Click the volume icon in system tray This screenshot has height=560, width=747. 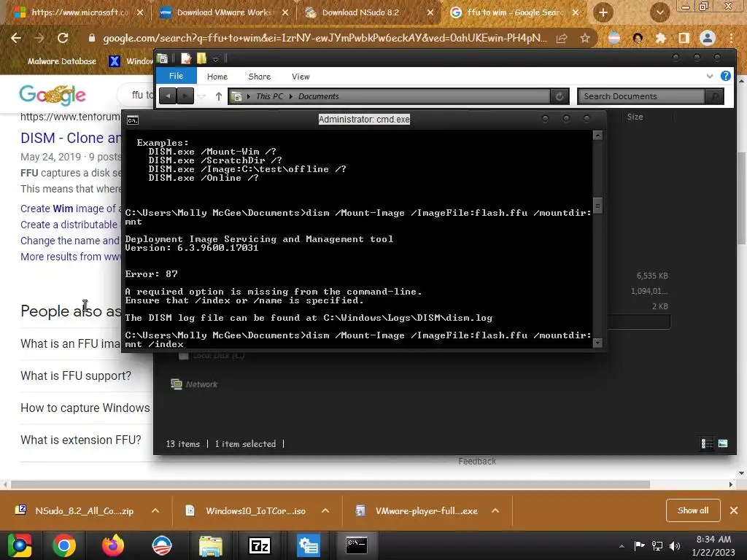pyautogui.click(x=675, y=545)
